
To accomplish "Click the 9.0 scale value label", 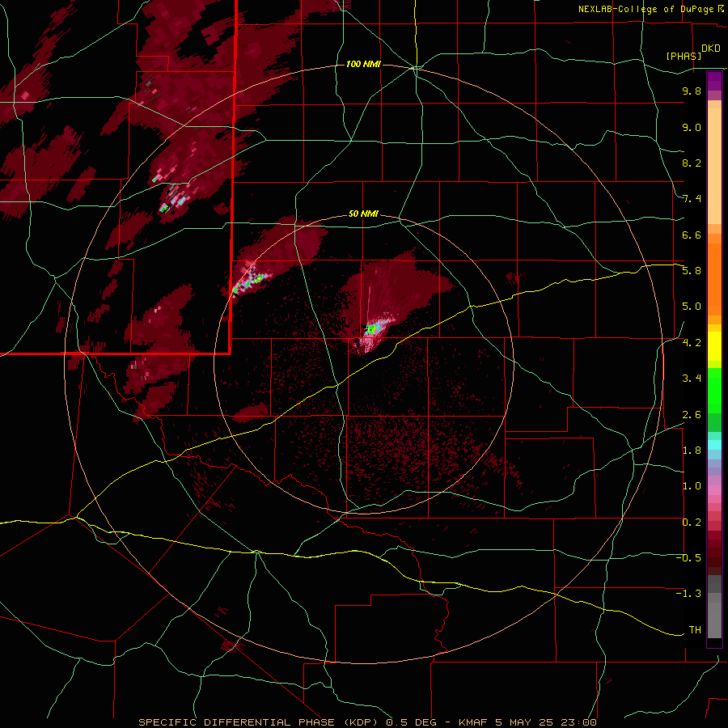I will coord(692,127).
